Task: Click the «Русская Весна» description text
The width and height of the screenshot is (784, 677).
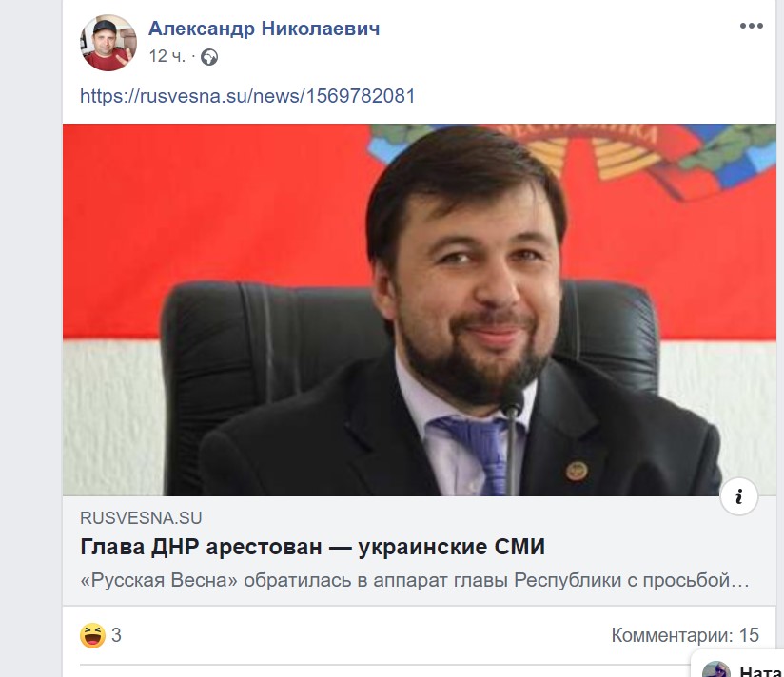Action: 415,580
